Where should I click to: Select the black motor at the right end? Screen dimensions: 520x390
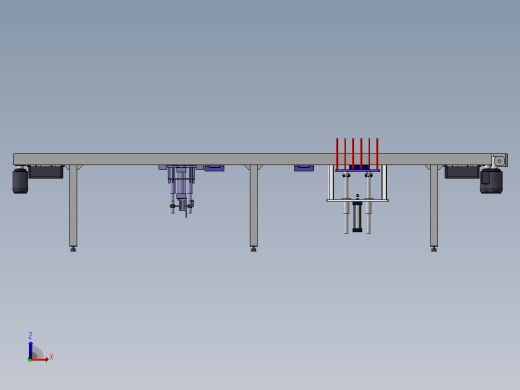pyautogui.click(x=491, y=180)
